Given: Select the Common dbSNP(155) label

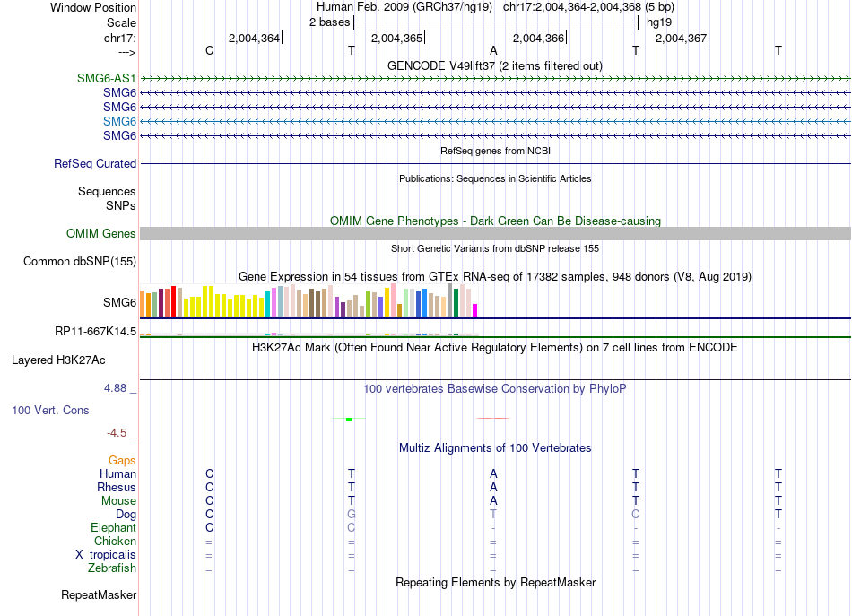Looking at the screenshot, I should click(80, 261).
